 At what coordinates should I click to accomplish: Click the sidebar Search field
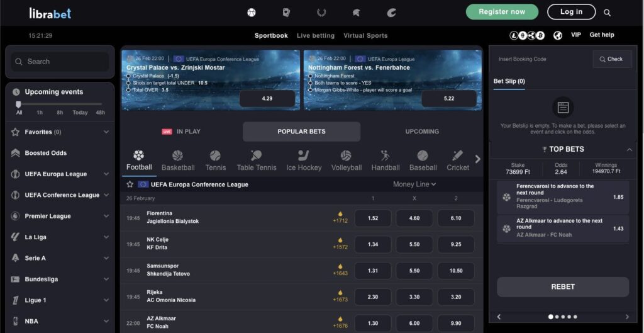60,62
